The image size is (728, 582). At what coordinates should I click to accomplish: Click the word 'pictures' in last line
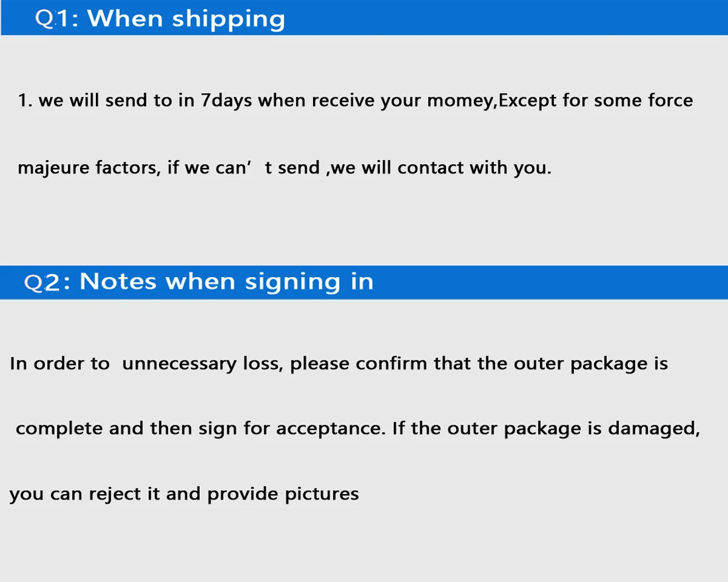click(322, 494)
